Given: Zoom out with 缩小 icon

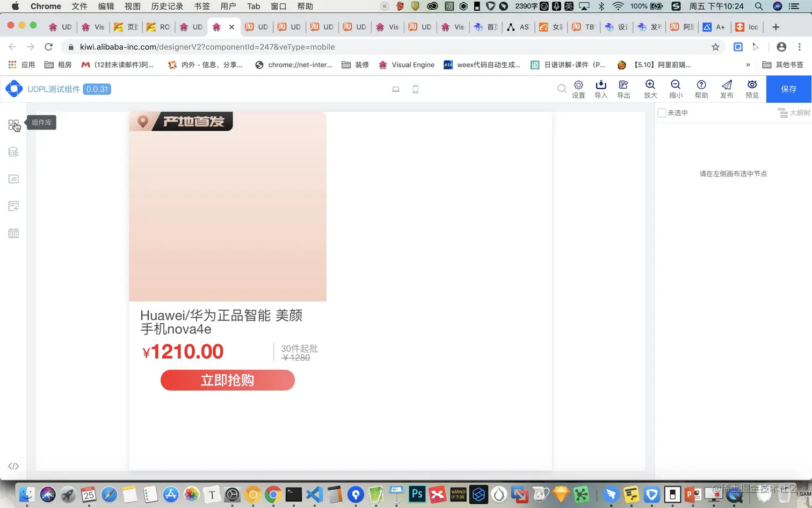Looking at the screenshot, I should tap(676, 89).
